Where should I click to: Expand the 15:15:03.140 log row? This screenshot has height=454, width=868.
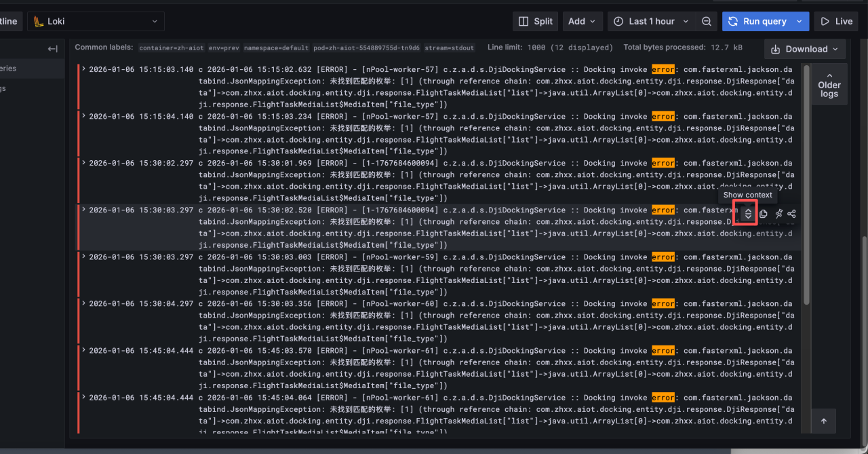[x=83, y=69]
